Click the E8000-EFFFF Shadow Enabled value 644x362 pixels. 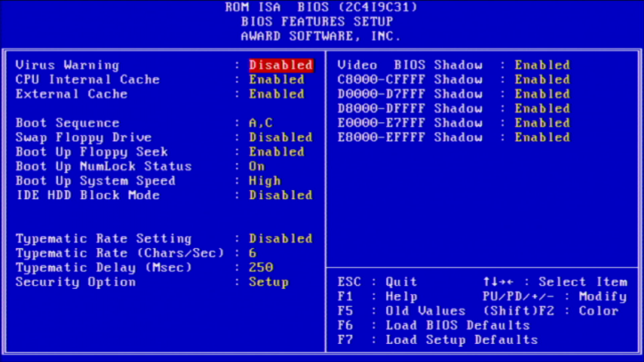(x=542, y=137)
